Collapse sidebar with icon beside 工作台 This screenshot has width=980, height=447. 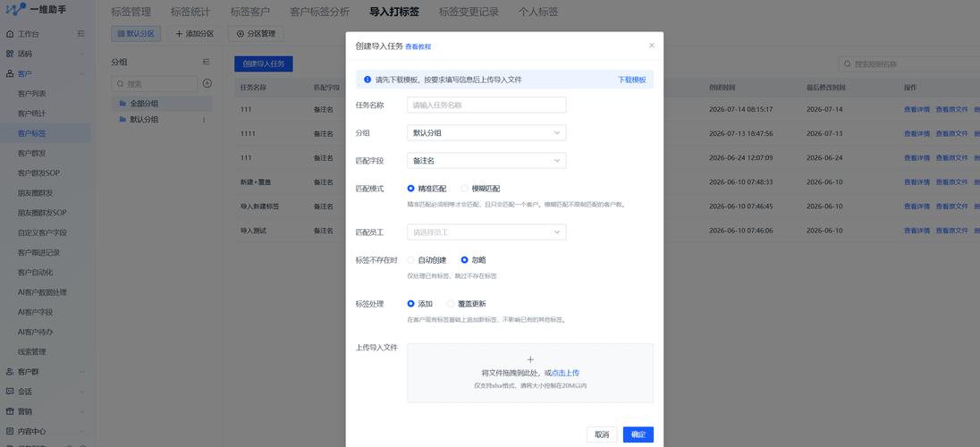coord(80,34)
